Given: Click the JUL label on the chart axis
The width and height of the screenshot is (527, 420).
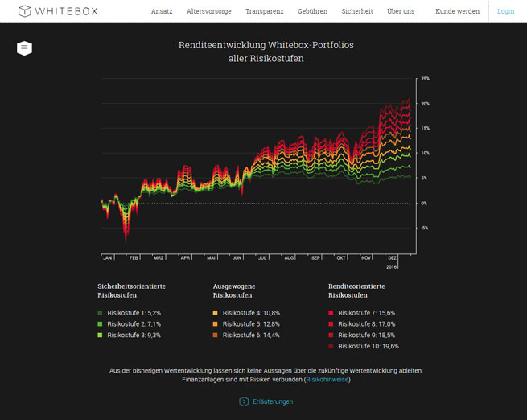Looking at the screenshot, I should 262,258.
